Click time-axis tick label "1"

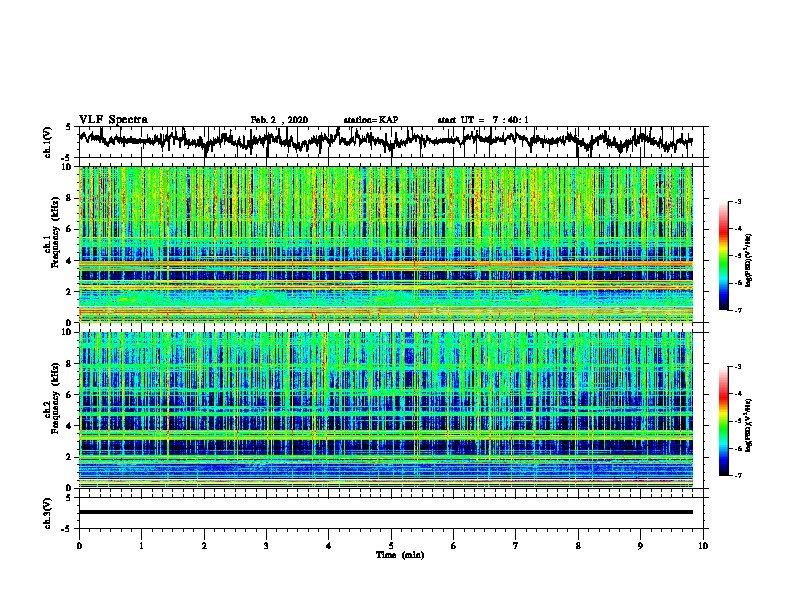point(141,546)
